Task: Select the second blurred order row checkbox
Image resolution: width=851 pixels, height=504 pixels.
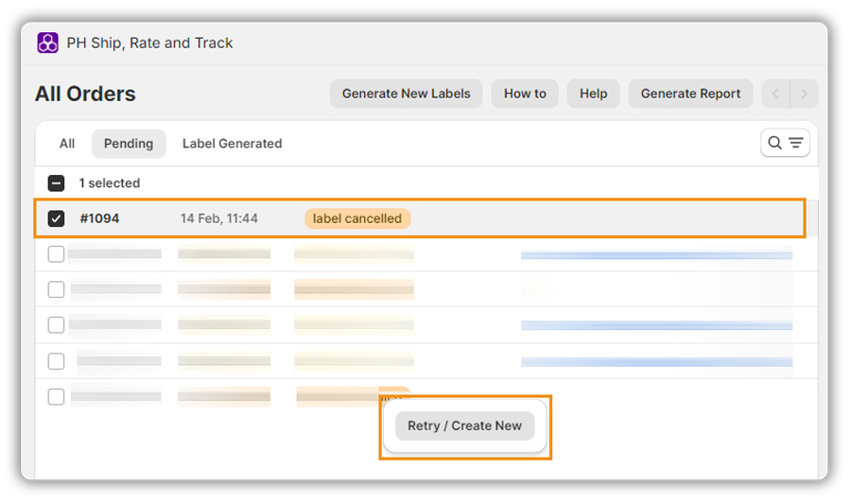Action: (x=57, y=289)
